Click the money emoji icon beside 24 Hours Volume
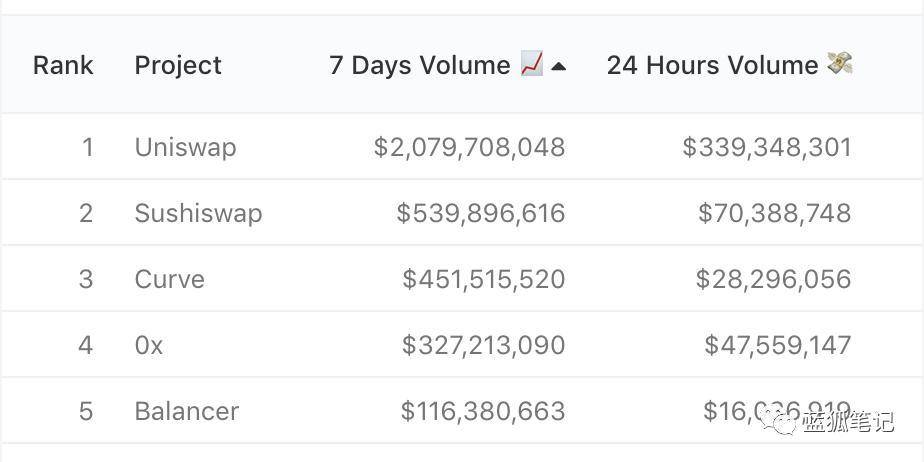Image resolution: width=924 pixels, height=462 pixels. coord(839,64)
